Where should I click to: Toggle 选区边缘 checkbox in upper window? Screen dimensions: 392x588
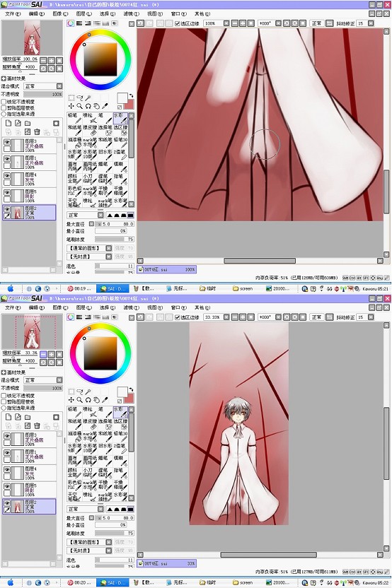[178, 23]
